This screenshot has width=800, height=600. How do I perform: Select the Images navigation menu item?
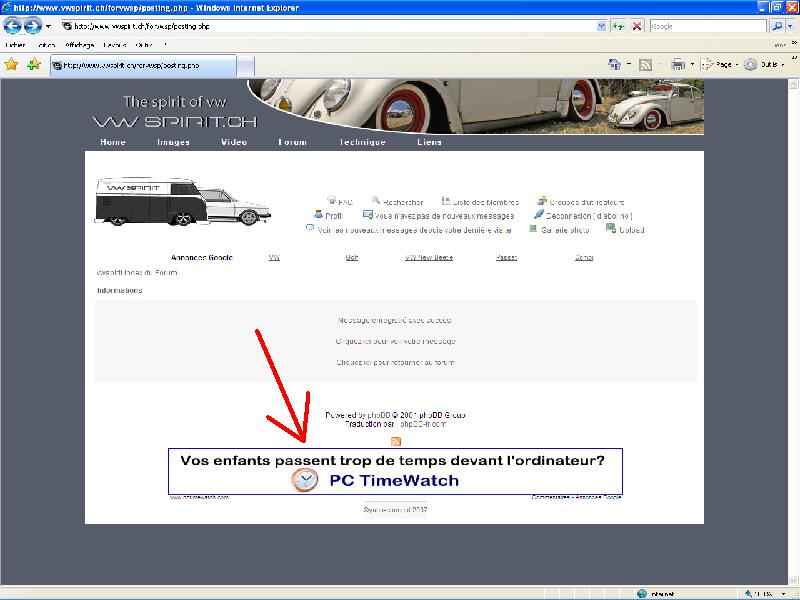pyautogui.click(x=173, y=143)
